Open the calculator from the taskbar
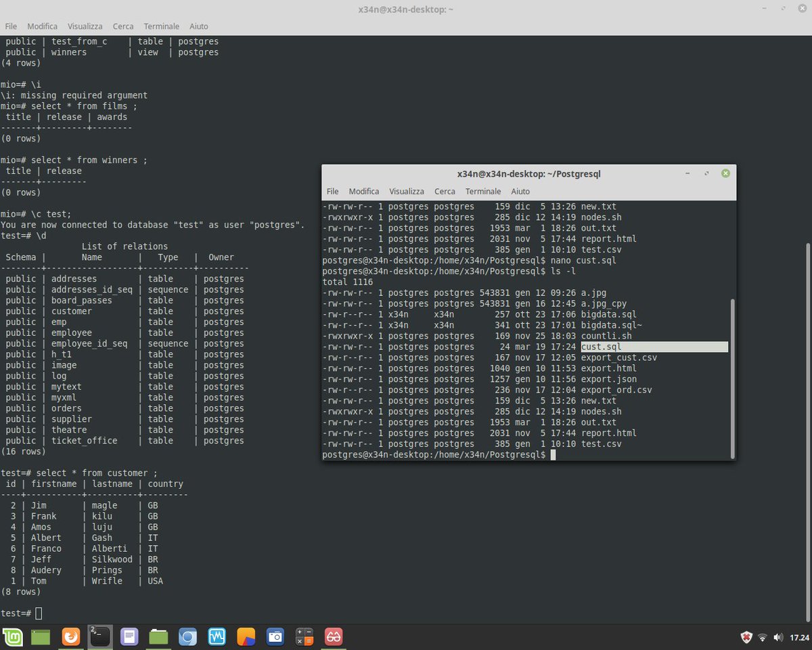 tap(304, 636)
